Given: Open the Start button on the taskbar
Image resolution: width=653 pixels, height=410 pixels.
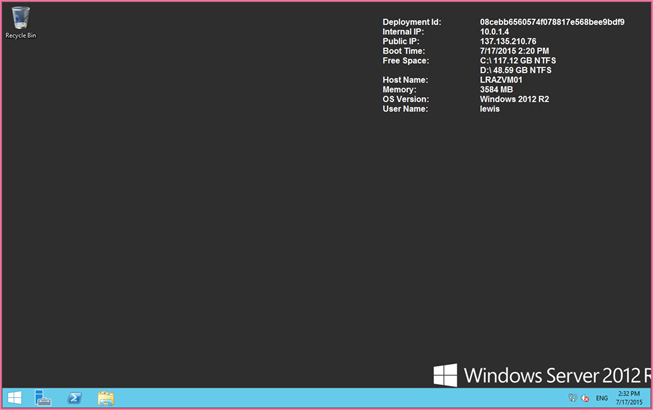Looking at the screenshot, I should (x=15, y=398).
